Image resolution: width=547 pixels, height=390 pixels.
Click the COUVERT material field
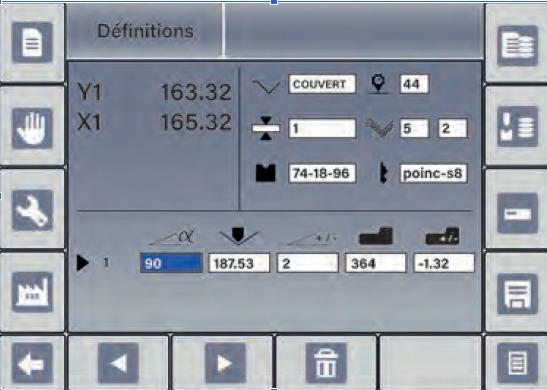(x=322, y=84)
